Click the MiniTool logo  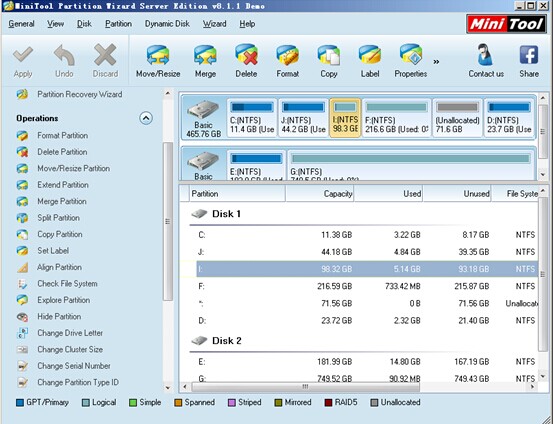coord(506,24)
